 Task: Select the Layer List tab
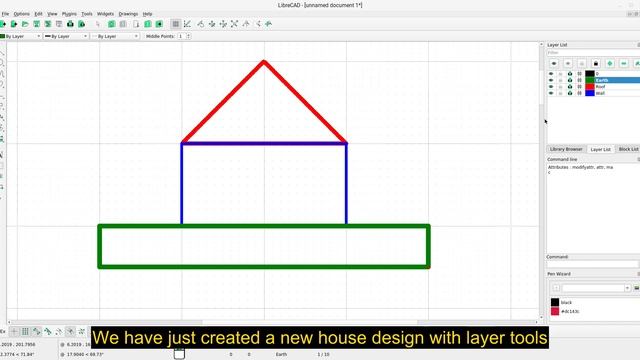pos(600,149)
